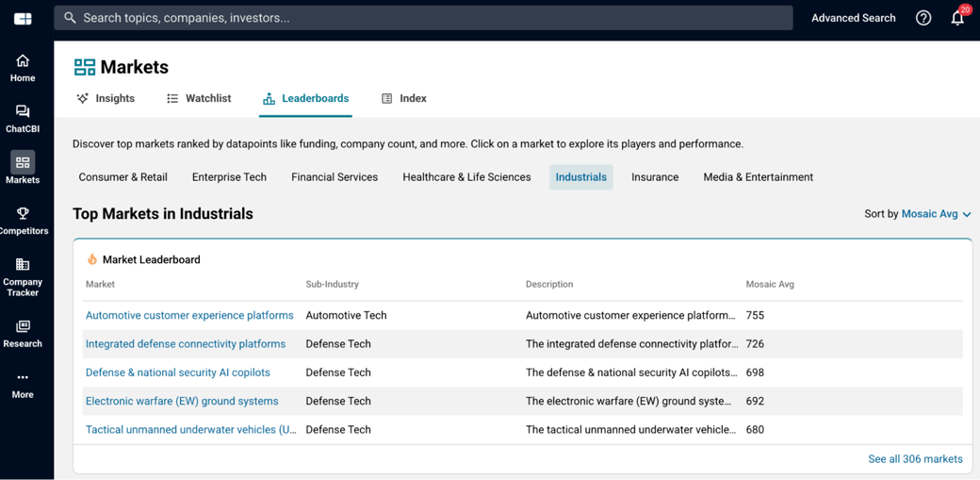Click the Description column header
Image resolution: width=980 pixels, height=480 pixels.
click(x=549, y=284)
